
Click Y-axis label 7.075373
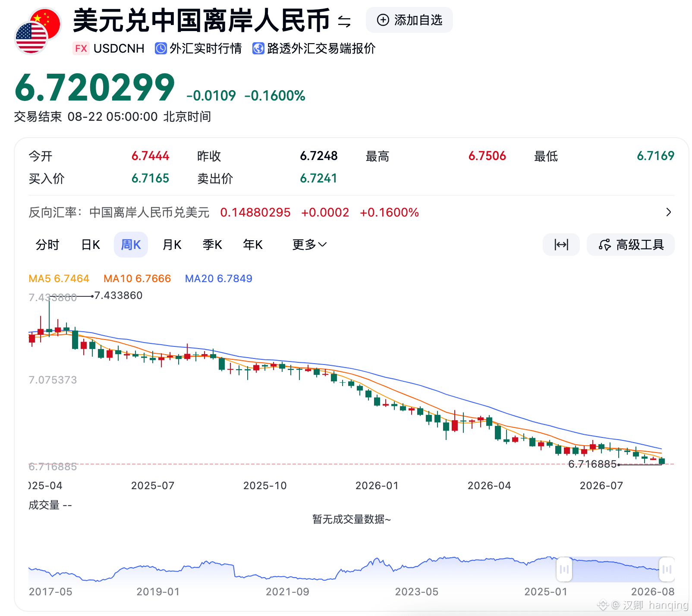(x=53, y=380)
